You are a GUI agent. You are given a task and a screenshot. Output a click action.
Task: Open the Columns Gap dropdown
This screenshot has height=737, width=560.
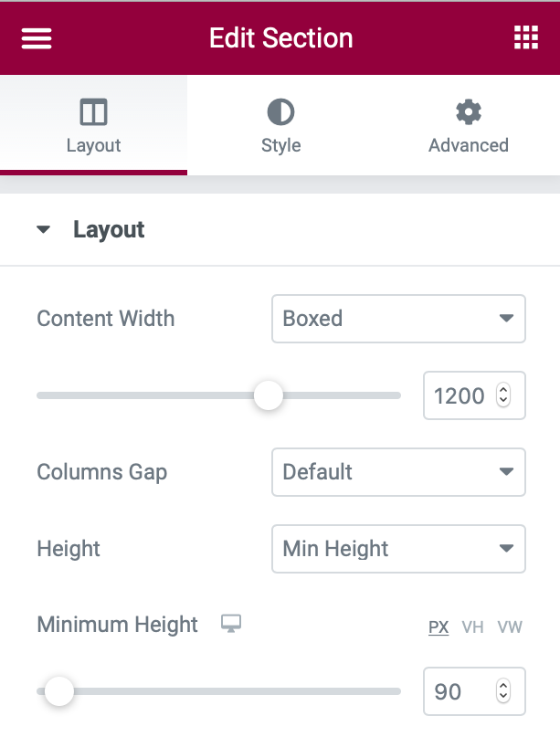coord(398,472)
